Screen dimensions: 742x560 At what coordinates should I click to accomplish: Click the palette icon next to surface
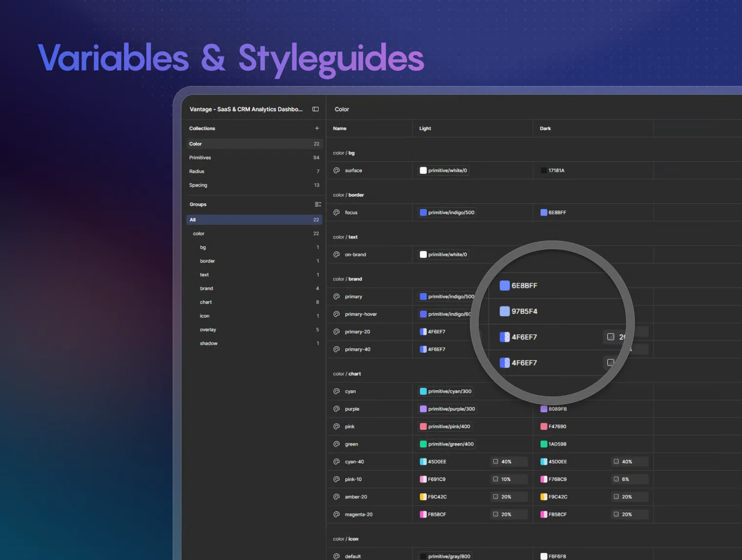(x=336, y=171)
